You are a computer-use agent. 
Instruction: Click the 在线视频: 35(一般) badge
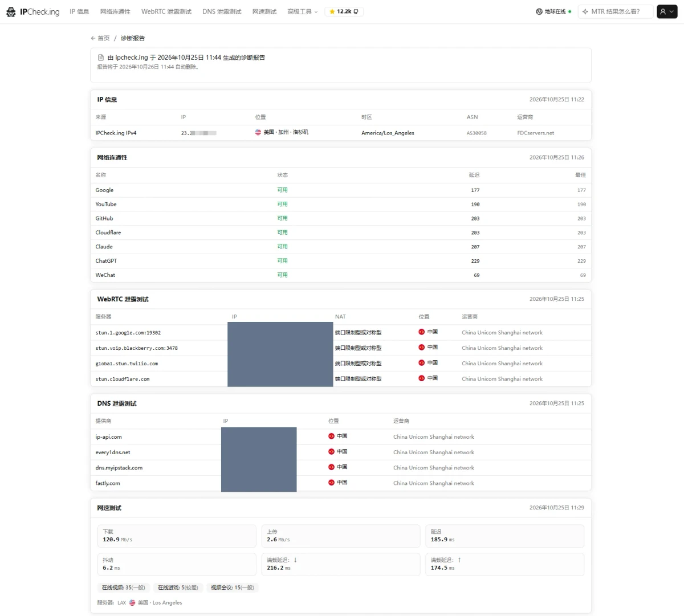tap(124, 588)
